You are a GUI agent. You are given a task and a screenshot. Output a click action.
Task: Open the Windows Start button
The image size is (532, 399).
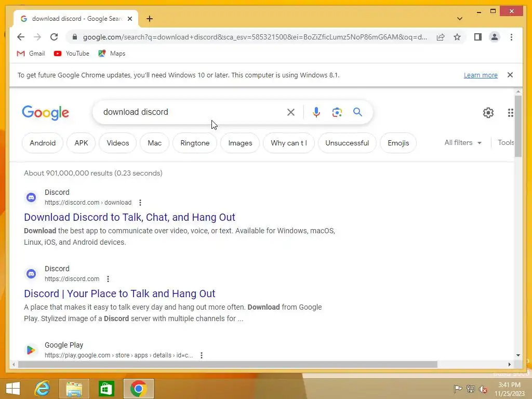[13, 389]
